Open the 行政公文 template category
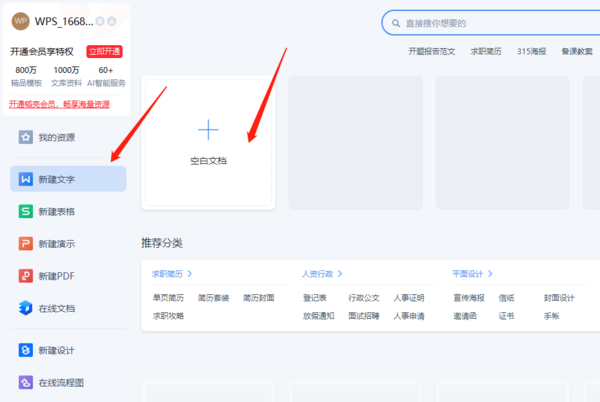Screen dimensions: 600x402 click(x=364, y=298)
